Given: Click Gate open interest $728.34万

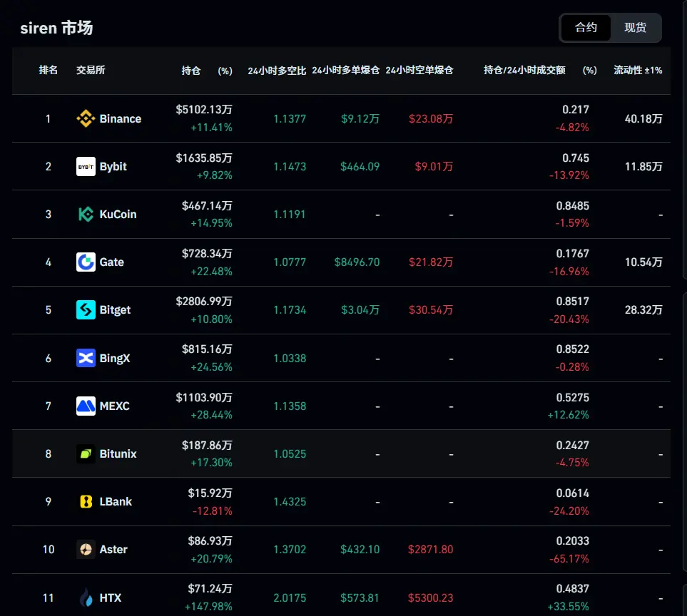Looking at the screenshot, I should (x=207, y=253).
